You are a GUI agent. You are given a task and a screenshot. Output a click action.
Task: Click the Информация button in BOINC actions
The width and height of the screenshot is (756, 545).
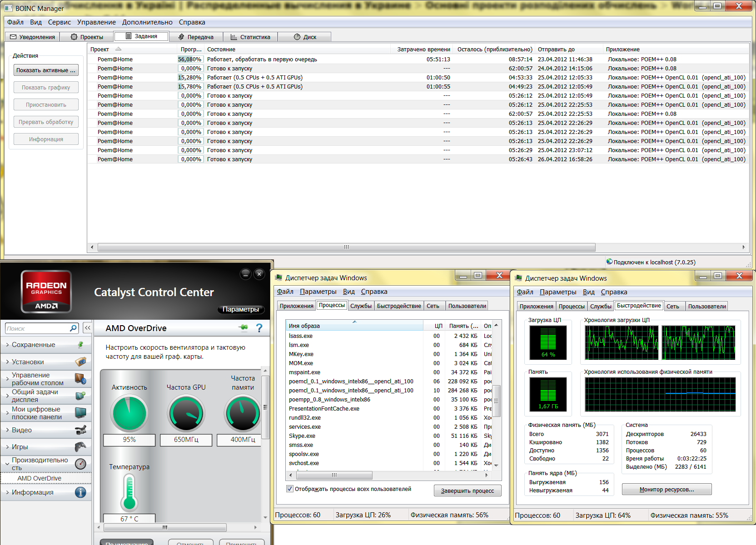pyautogui.click(x=46, y=139)
